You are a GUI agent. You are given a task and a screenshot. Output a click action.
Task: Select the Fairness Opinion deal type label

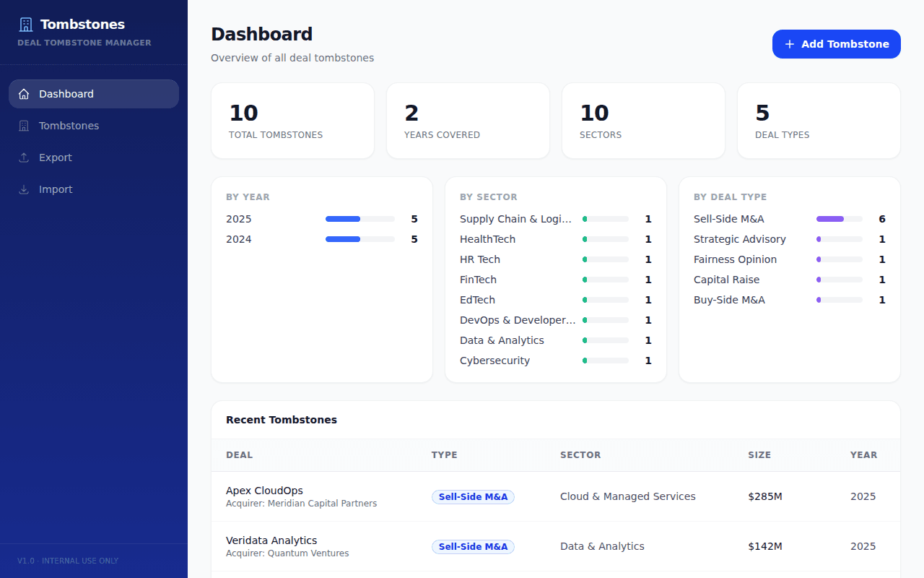pyautogui.click(x=736, y=259)
